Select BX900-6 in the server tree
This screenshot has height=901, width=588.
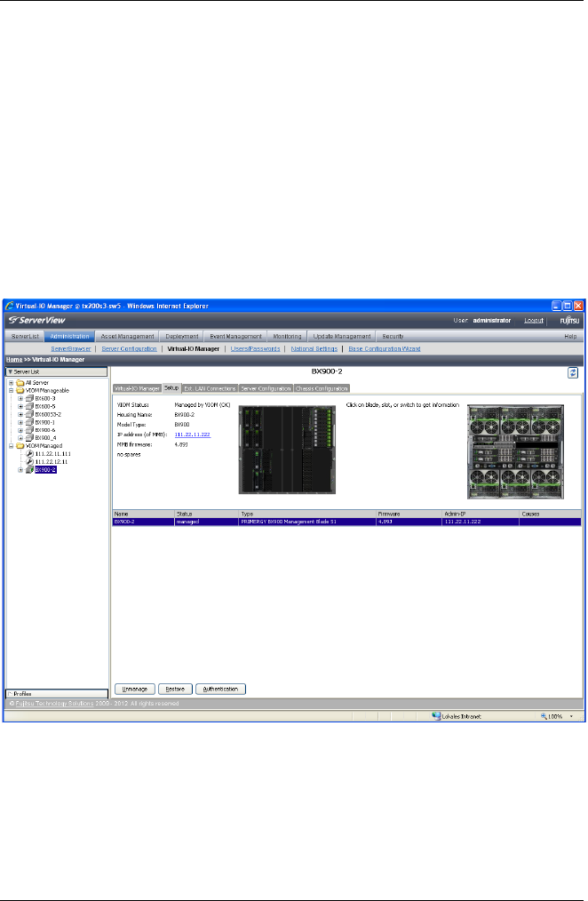[45, 430]
